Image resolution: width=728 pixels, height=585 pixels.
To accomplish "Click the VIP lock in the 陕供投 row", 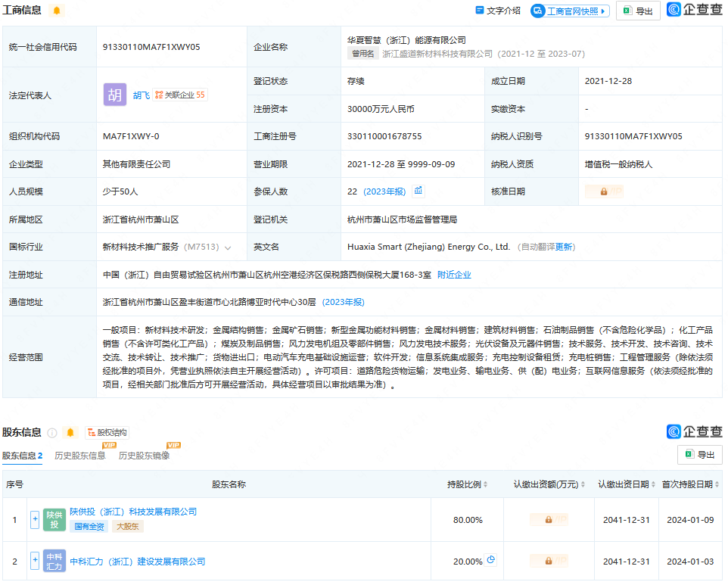I will click(x=549, y=519).
